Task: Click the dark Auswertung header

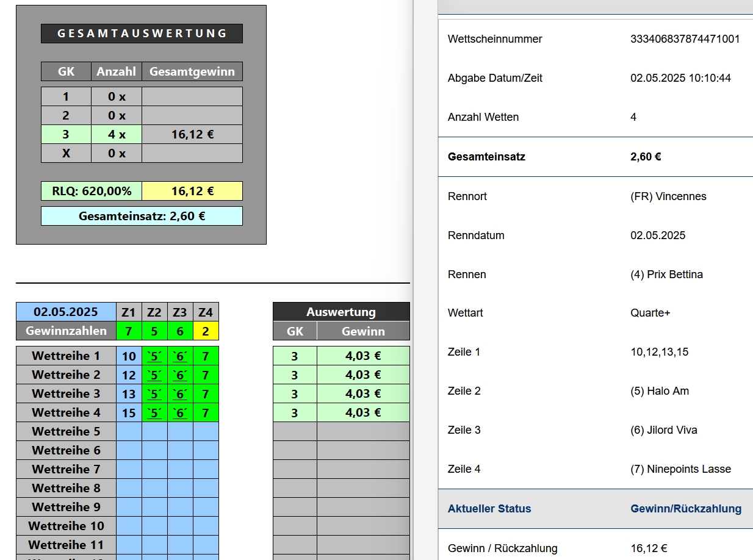Action: click(341, 312)
